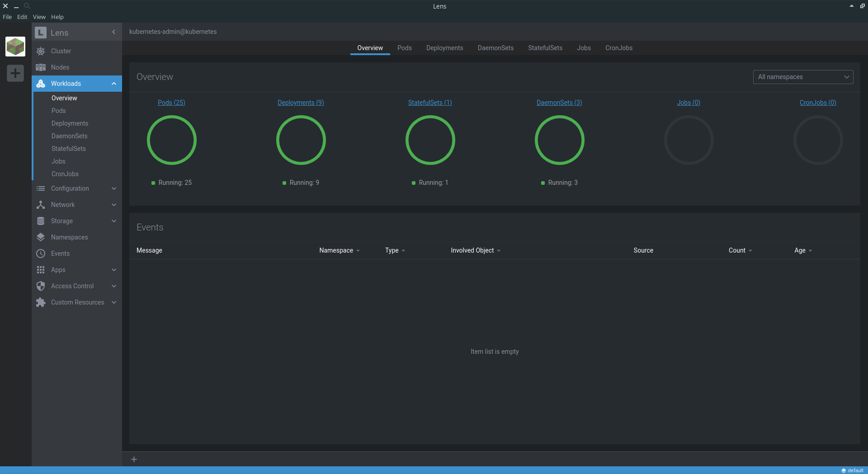The image size is (868, 474).
Task: Sort events by Involved Object column
Action: [476, 250]
